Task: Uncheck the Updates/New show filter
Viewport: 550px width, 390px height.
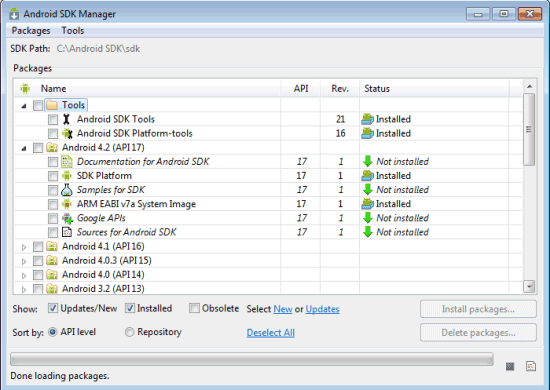Action: click(x=53, y=308)
